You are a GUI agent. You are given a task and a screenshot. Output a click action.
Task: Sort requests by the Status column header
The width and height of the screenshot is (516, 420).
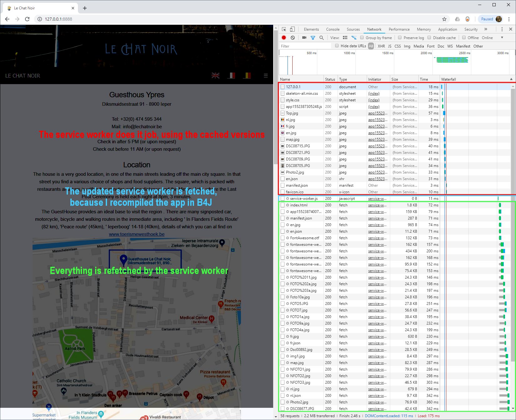coord(330,79)
